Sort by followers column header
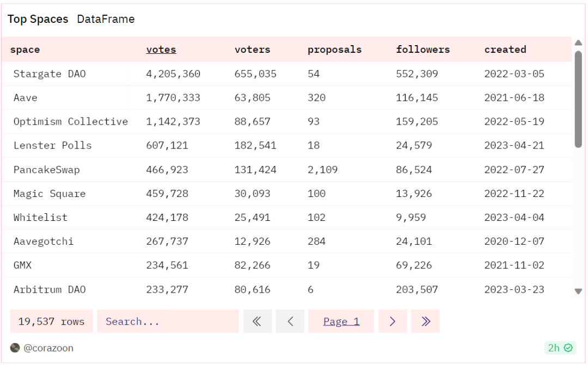Viewport: 588px width, 365px height. [423, 50]
